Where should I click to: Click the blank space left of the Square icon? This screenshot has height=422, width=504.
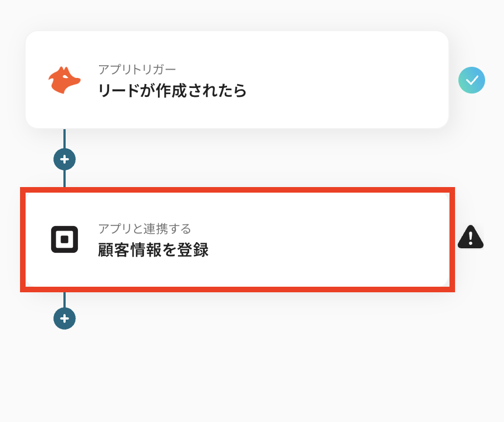(x=37, y=239)
